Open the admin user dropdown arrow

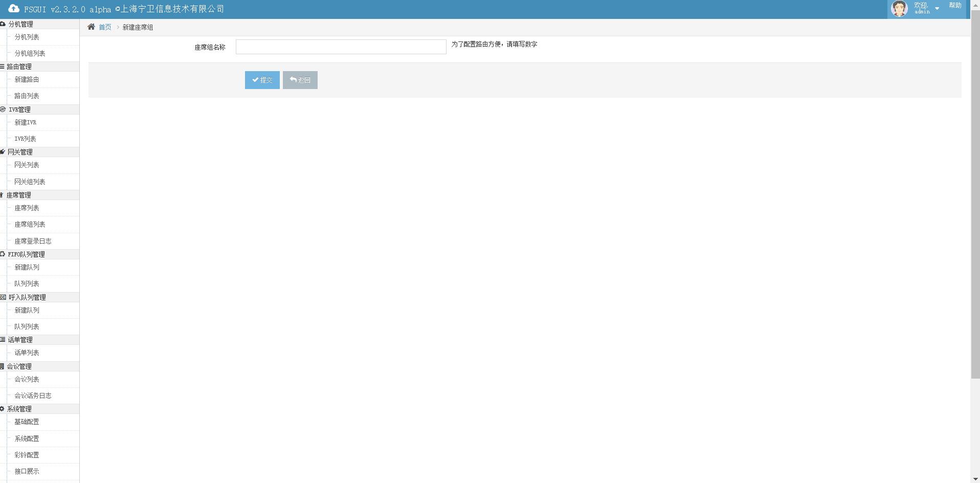point(937,9)
